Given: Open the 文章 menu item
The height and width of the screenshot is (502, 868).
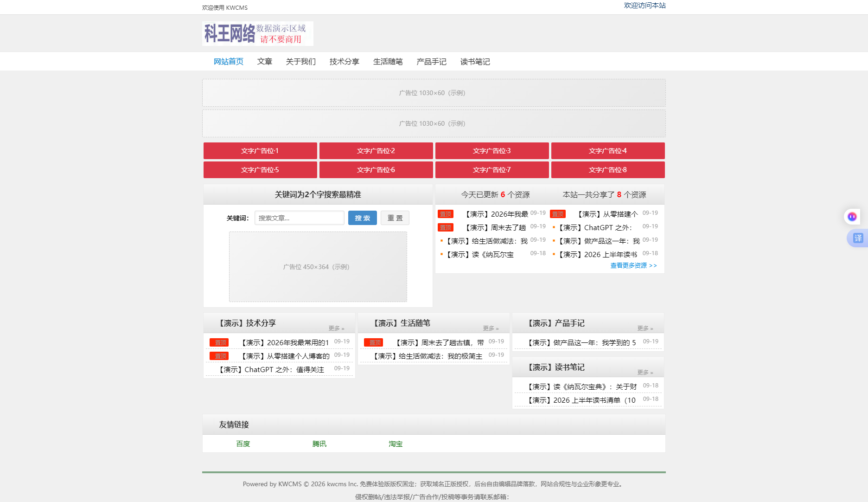Looking at the screenshot, I should (x=265, y=62).
